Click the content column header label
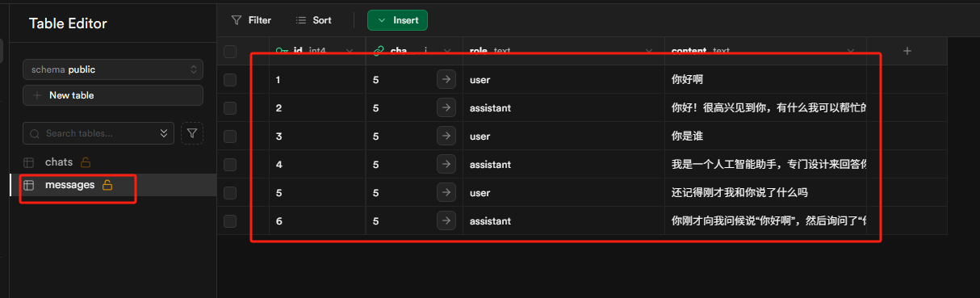This screenshot has width=980, height=298. pyautogui.click(x=689, y=52)
